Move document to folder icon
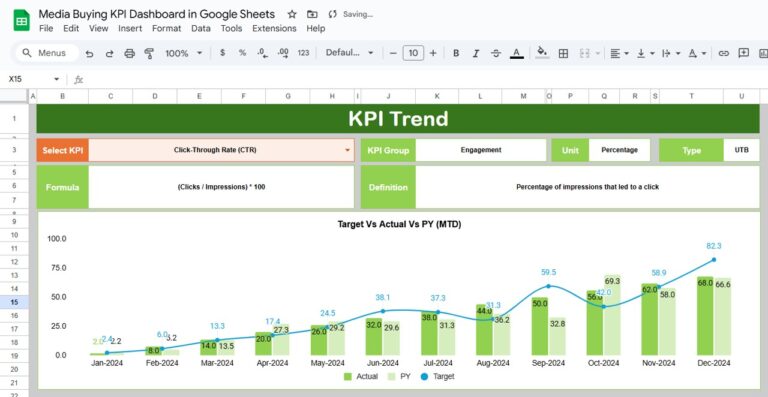 (x=312, y=14)
